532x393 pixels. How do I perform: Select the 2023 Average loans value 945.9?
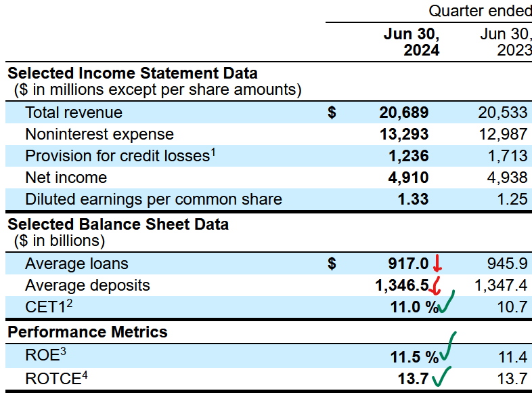point(508,264)
